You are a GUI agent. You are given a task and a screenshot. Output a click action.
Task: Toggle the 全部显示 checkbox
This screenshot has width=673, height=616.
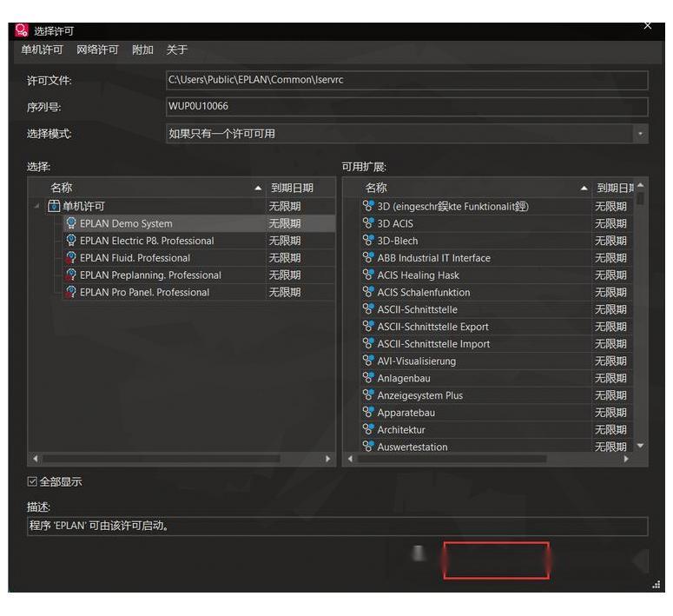point(33,482)
